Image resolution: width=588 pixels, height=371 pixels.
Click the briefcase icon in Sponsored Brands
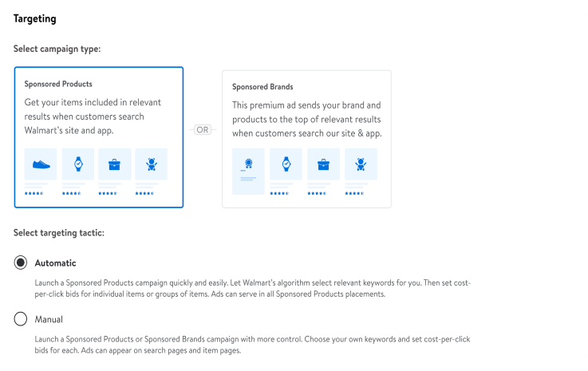point(323,164)
